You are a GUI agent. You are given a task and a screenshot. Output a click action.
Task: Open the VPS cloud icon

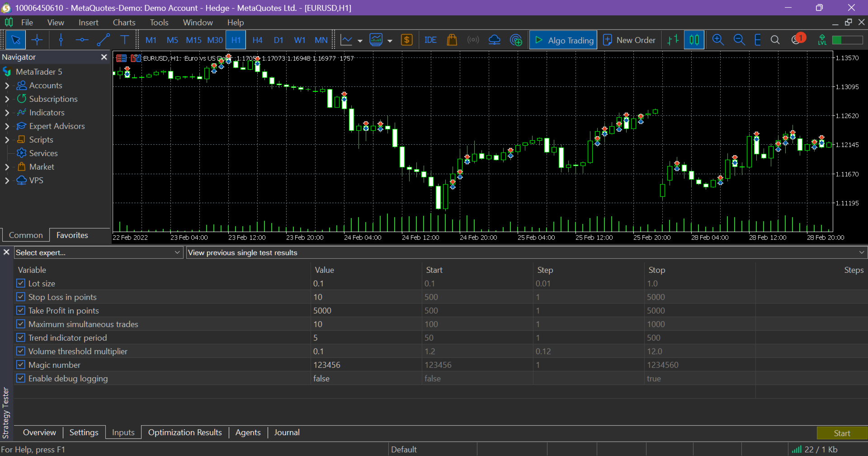495,40
